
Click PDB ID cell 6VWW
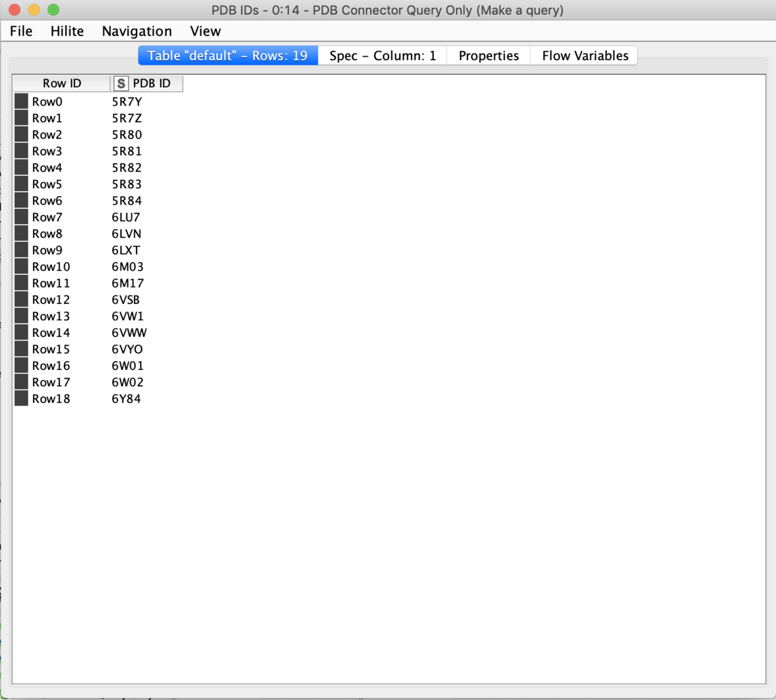(x=129, y=333)
